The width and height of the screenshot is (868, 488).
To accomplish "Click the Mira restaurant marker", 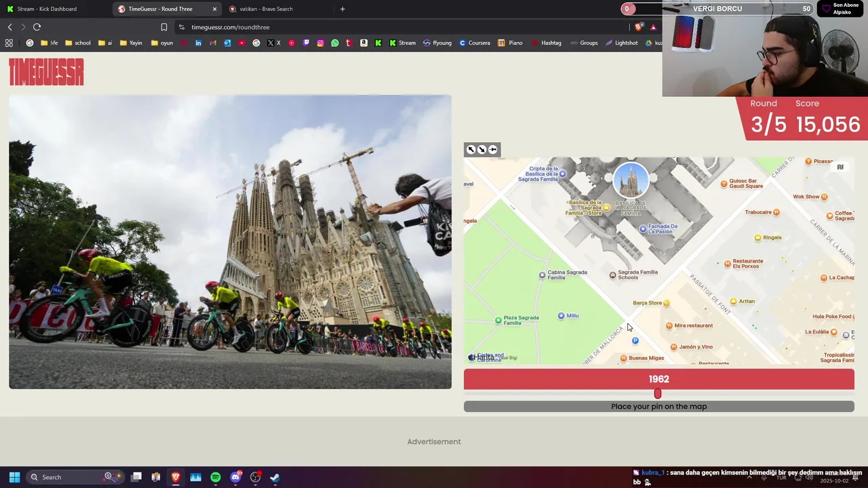I will (669, 326).
